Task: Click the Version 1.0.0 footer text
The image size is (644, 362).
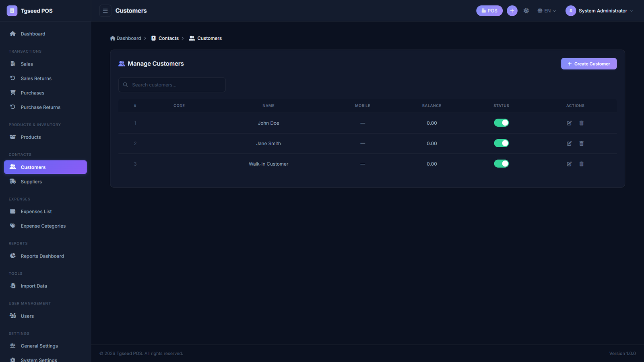Action: [622, 354]
